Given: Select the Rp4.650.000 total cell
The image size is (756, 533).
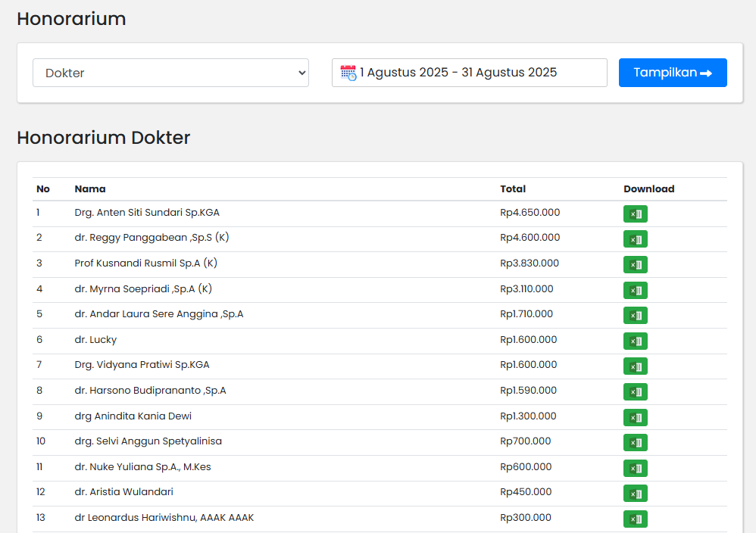Looking at the screenshot, I should (530, 213).
